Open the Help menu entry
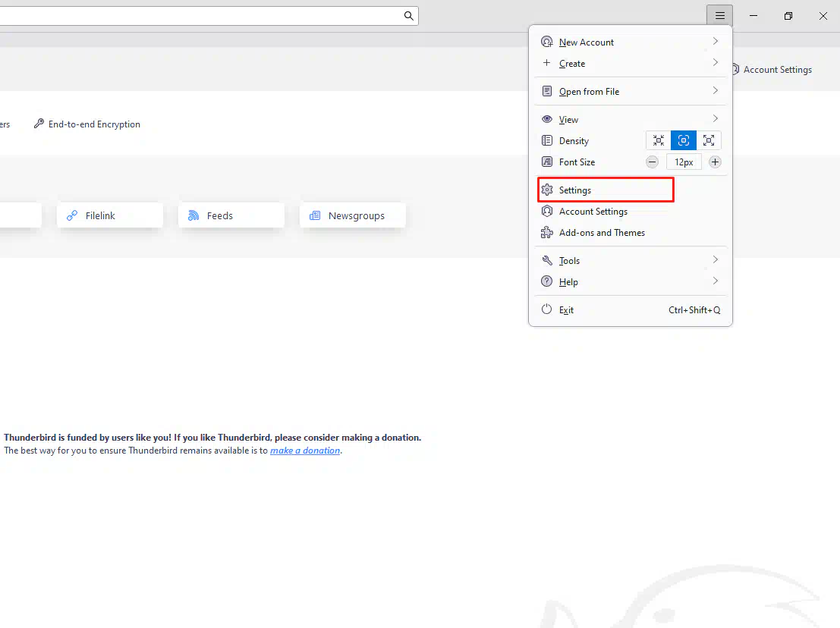The image size is (840, 628). 631,281
